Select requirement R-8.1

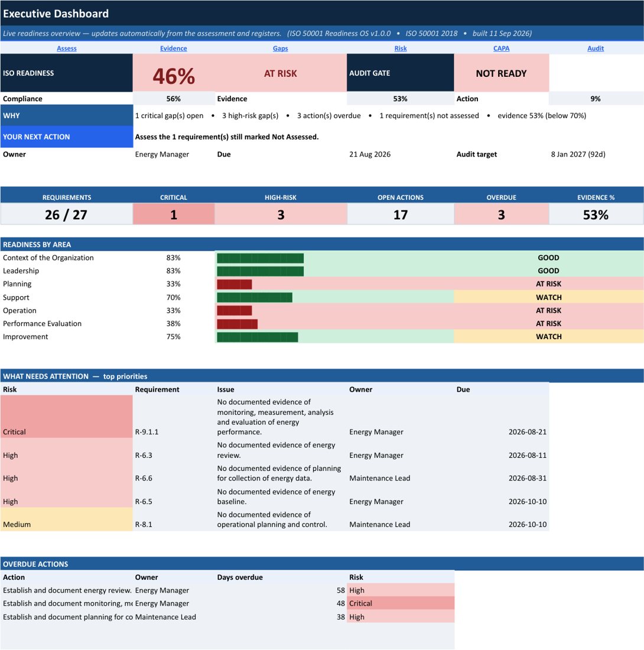pos(144,524)
